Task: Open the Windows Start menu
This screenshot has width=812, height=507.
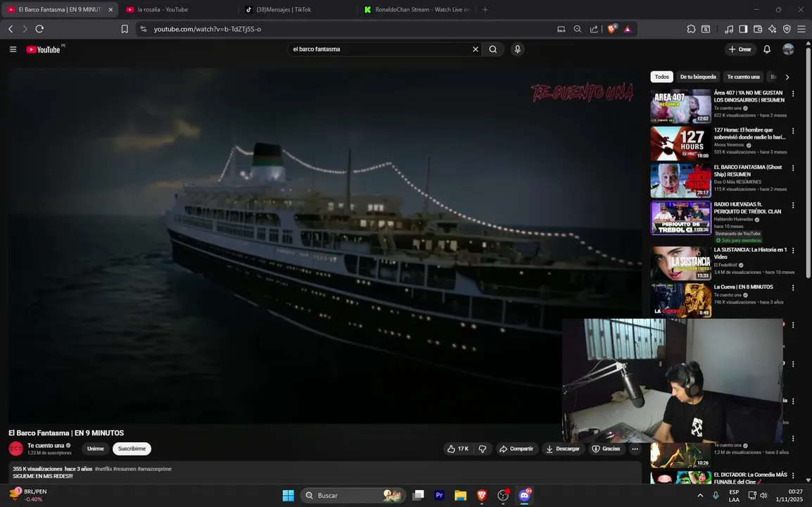Action: 288,496
